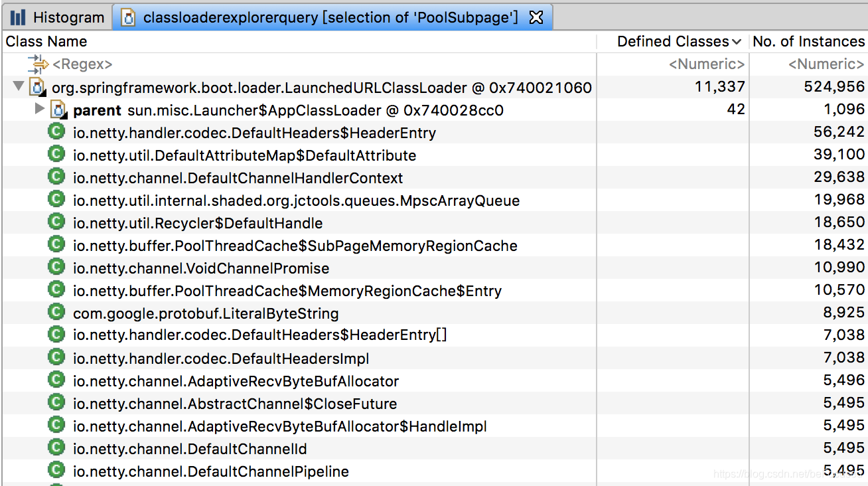The height and width of the screenshot is (486, 868).
Task: Select AdaptiveRecvByteBufAllocator$HandleImpl class name
Action: pos(280,426)
